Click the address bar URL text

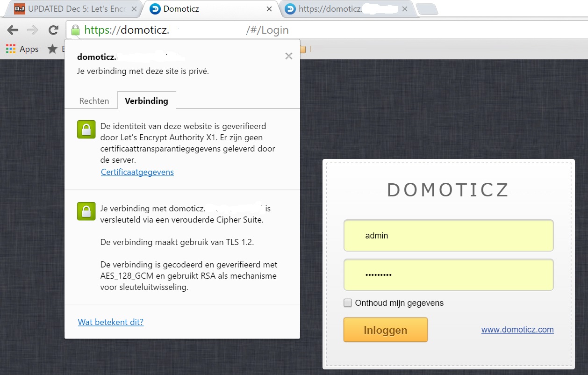point(186,30)
